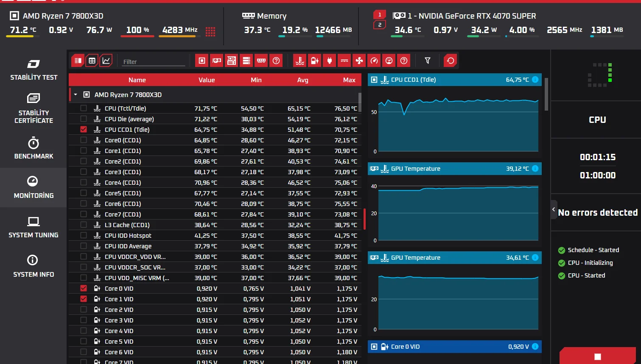
Task: Check the Core4 (CCD1) checkbox
Action: (84, 183)
